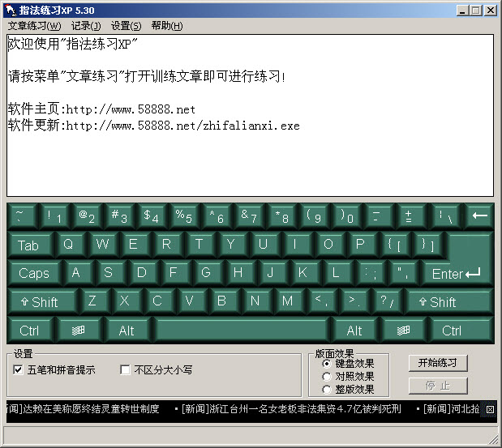Select 对照效果 radio option

pos(327,376)
